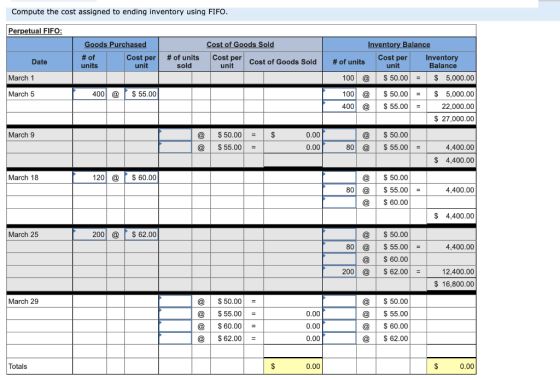Screen dimensions: 560x380
Task: Click the Totals cost of goods sold cell
Action: pyautogui.click(x=293, y=366)
